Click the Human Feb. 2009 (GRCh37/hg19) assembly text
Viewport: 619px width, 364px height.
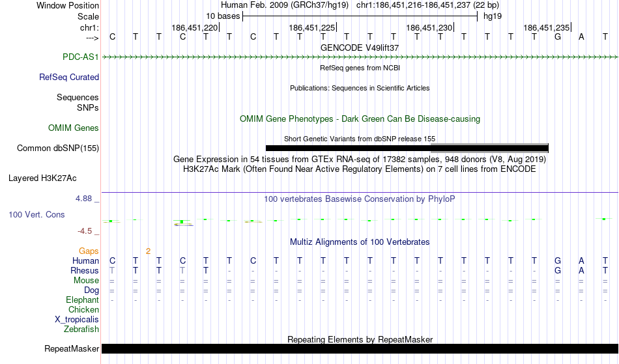pos(285,5)
